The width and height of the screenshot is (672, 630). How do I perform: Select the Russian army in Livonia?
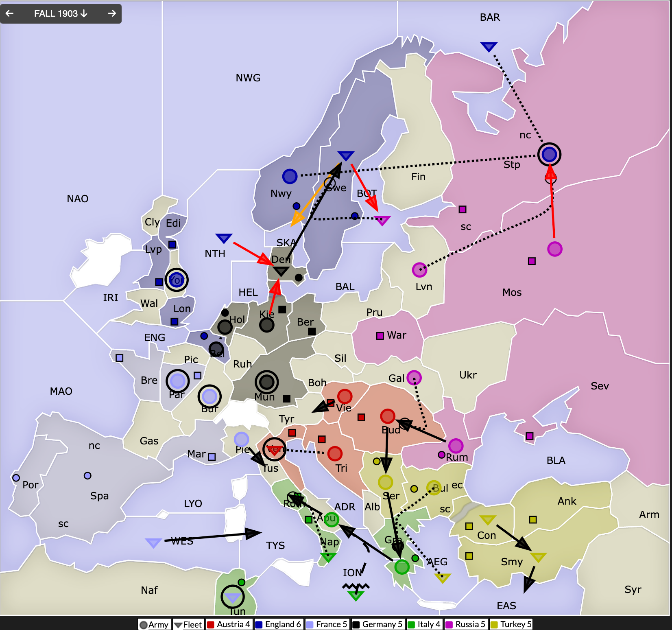(x=419, y=269)
